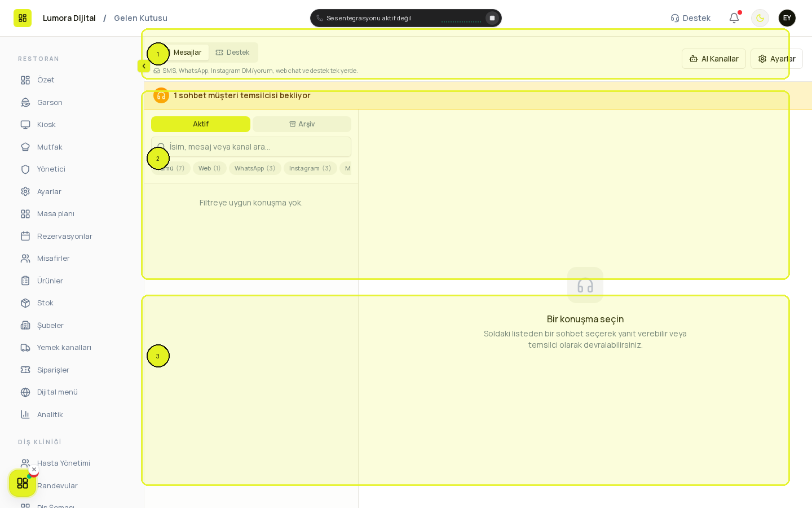This screenshot has width=812, height=508.
Task: Filter conversations by Instagram channel
Action: click(x=310, y=168)
